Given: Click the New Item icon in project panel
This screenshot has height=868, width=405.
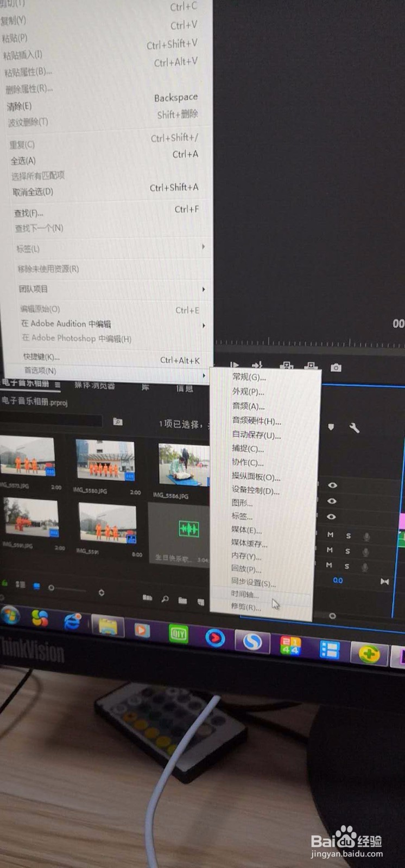Looking at the screenshot, I should (x=201, y=602).
